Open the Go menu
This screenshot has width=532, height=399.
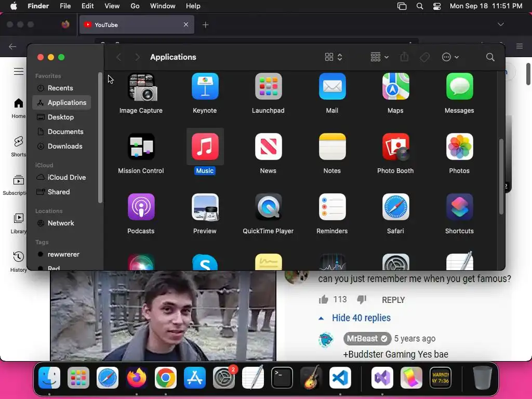135,6
